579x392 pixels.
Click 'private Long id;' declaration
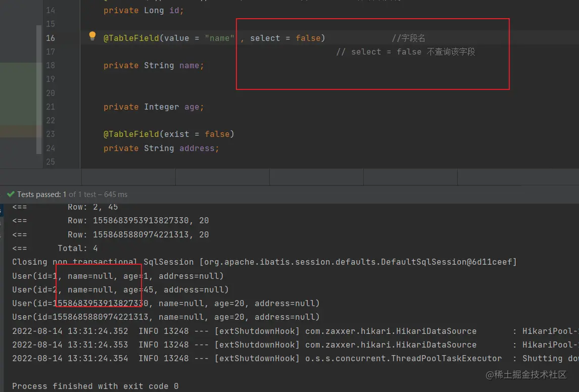coord(143,10)
